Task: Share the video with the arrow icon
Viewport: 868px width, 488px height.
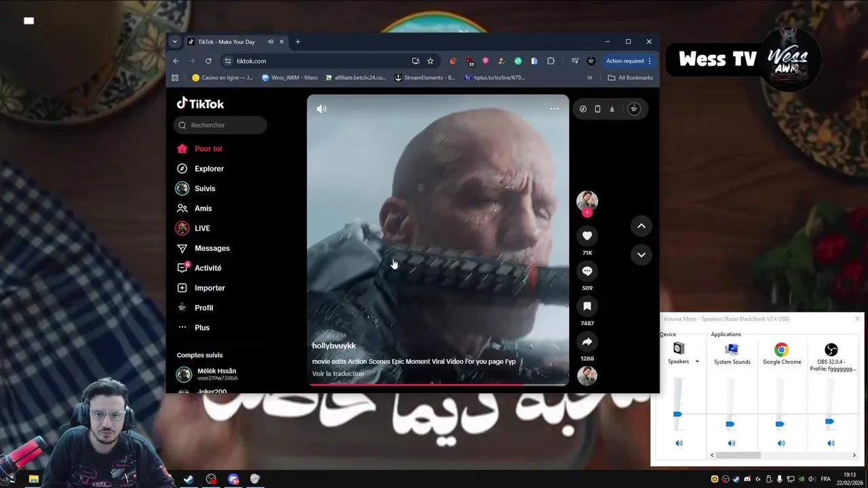Action: tap(587, 342)
